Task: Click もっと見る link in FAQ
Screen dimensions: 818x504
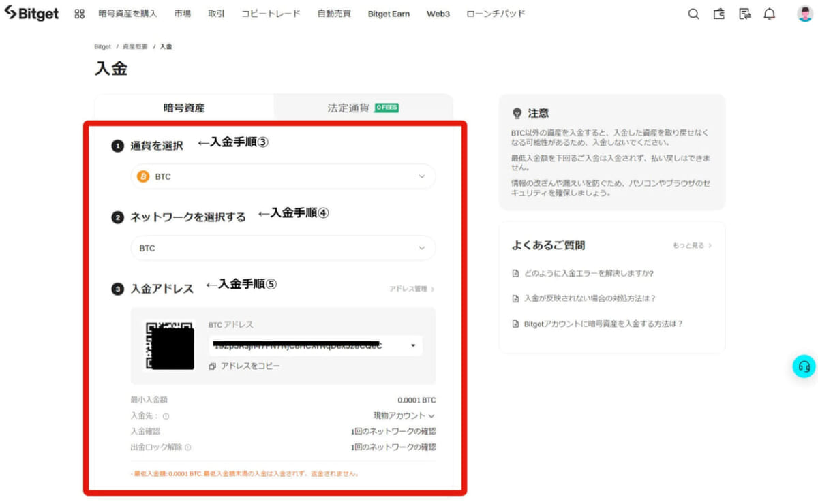Action: (x=692, y=245)
